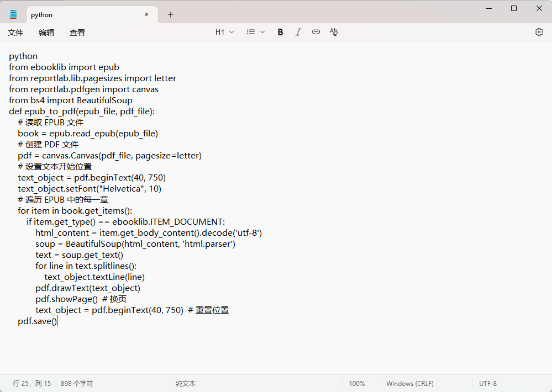Click comment '# 创建 PDF 文件'
Screen dimensions: 552x392
pyautogui.click(x=48, y=144)
